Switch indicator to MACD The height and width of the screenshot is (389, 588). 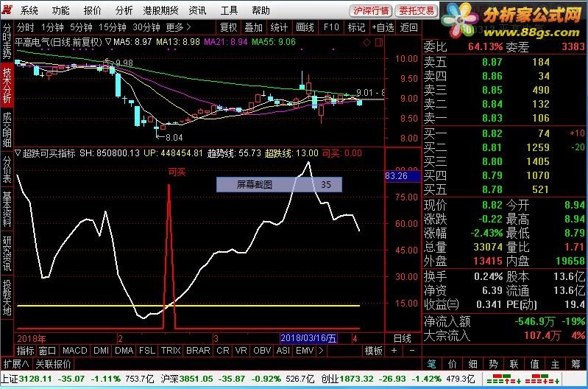point(75,351)
